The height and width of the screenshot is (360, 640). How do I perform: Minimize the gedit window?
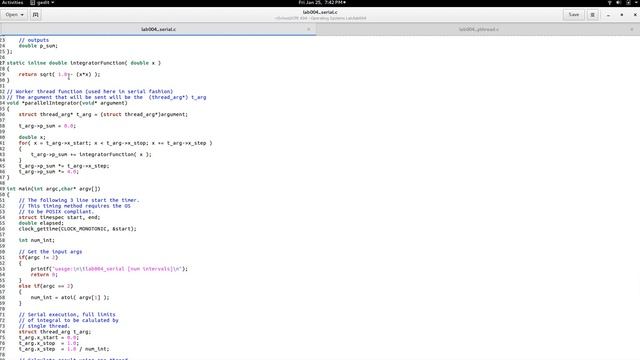608,15
